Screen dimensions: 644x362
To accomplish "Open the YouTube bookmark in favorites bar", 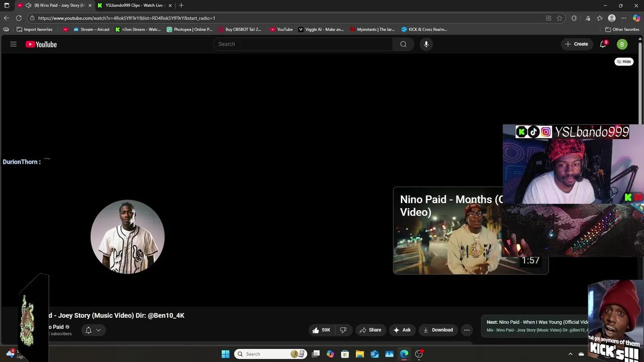I will (x=281, y=30).
